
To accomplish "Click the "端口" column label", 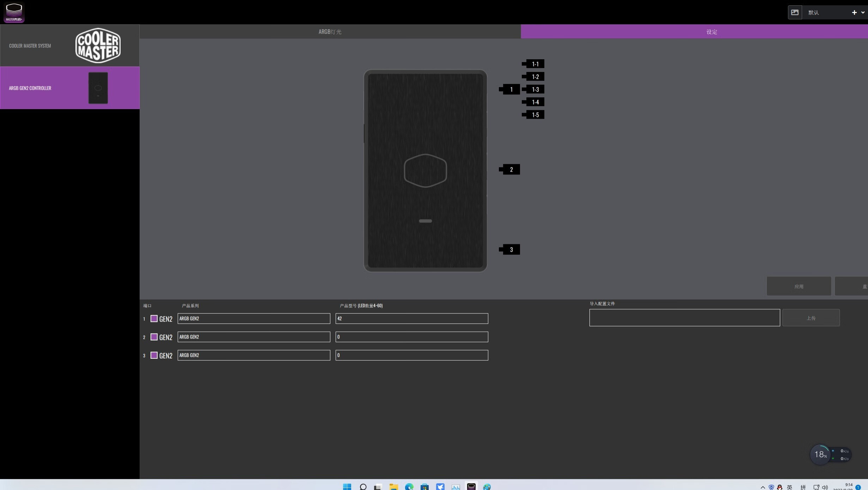I will [147, 306].
